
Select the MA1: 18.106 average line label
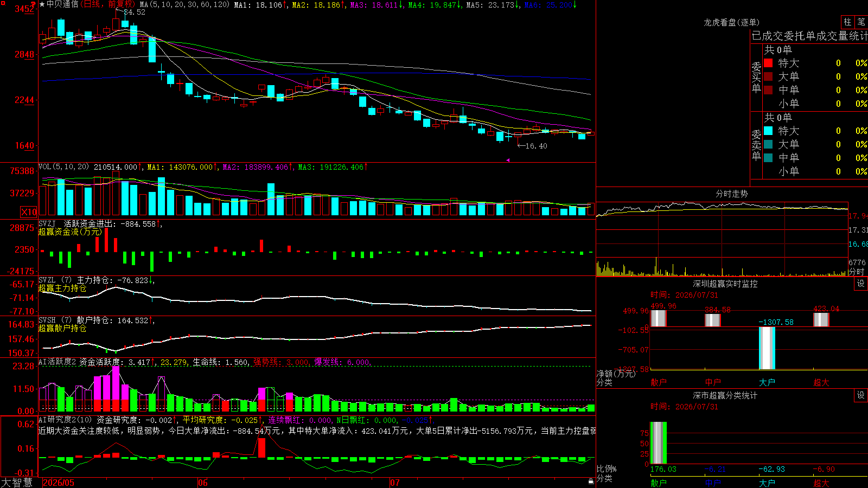pos(260,5)
